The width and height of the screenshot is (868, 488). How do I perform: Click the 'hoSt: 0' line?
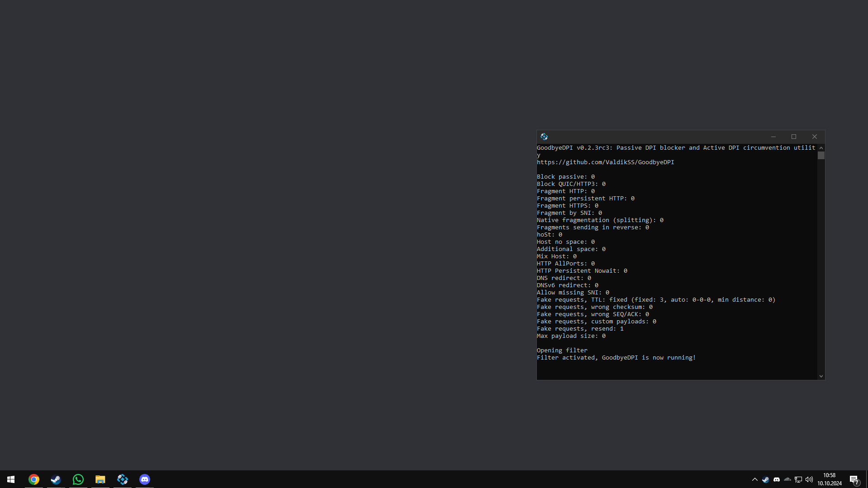550,235
